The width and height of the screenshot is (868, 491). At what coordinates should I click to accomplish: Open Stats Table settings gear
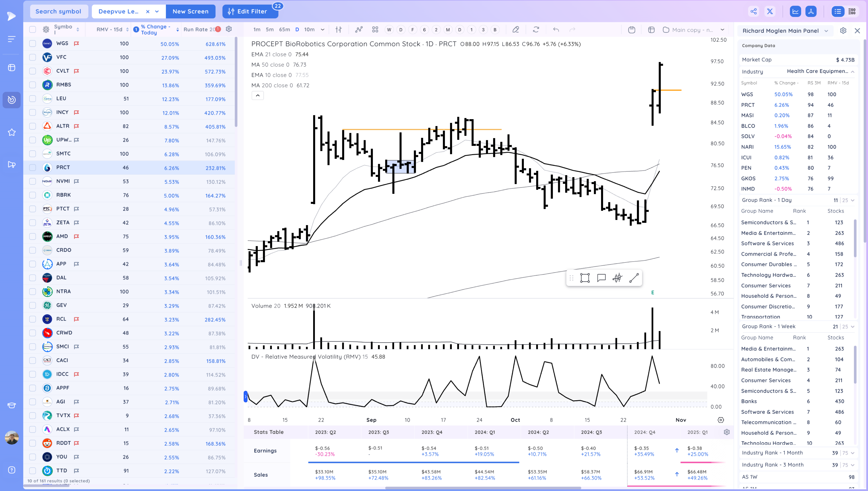pyautogui.click(x=727, y=432)
